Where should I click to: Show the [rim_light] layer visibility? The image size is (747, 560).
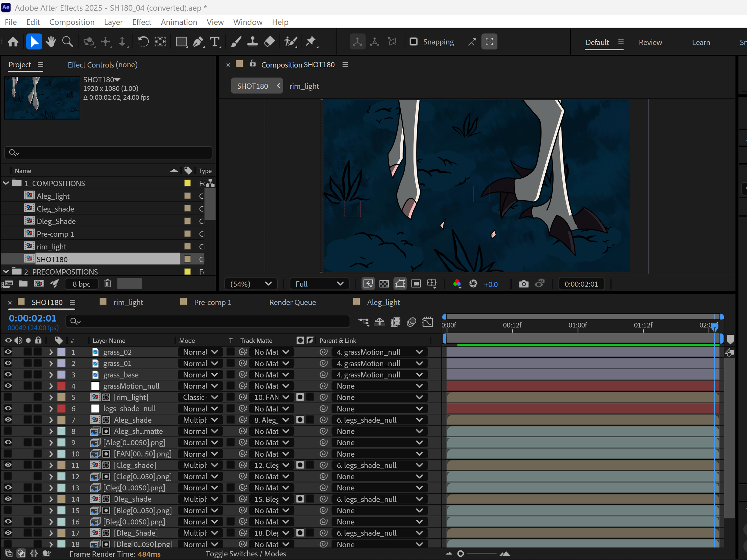[x=8, y=397]
